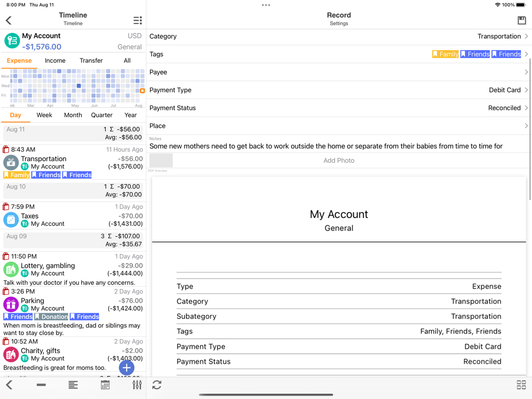
Task: Add a new record with the blue plus button
Action: point(127,368)
